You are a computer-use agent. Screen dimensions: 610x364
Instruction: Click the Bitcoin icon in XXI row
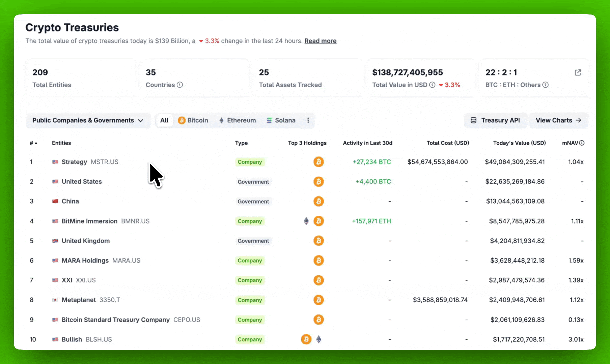coord(318,280)
